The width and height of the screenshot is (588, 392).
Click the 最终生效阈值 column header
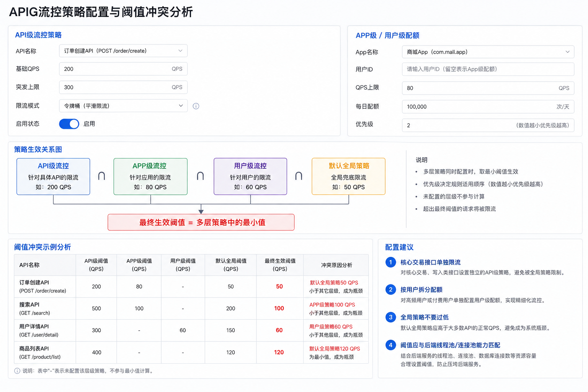(x=280, y=265)
